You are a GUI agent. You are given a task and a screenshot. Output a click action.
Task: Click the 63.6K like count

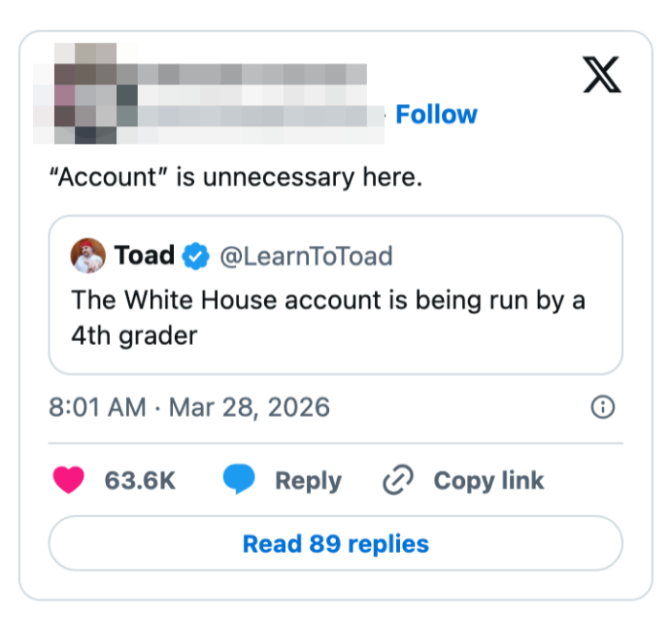[x=140, y=480]
